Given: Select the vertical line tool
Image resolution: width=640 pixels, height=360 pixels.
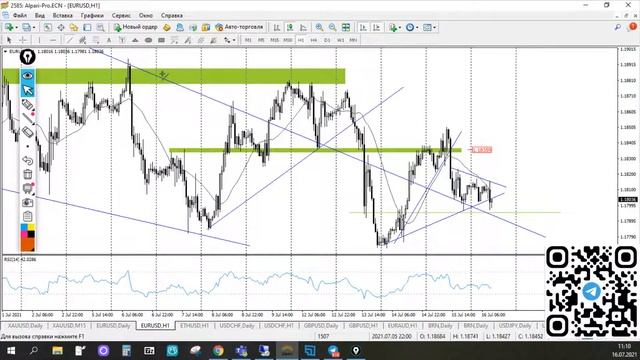Looking at the screenshot, I should click(x=39, y=40).
